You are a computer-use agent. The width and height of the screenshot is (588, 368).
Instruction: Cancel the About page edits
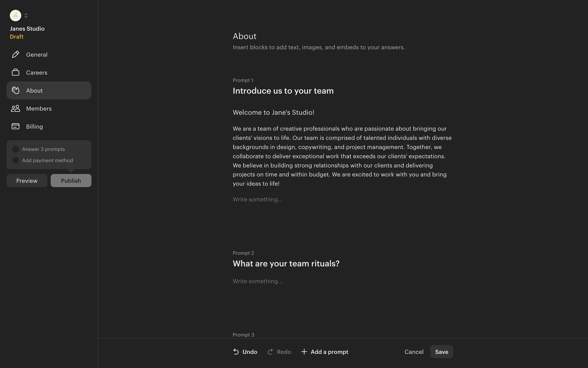[x=414, y=352]
